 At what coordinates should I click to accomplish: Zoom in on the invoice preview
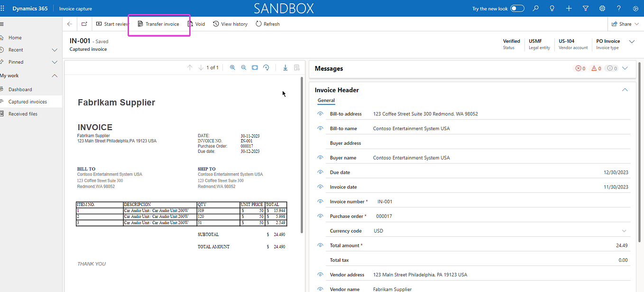click(232, 67)
